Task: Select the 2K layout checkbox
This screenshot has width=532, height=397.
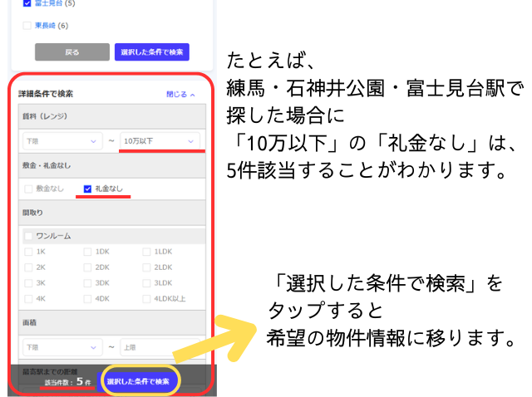Action: click(x=28, y=267)
